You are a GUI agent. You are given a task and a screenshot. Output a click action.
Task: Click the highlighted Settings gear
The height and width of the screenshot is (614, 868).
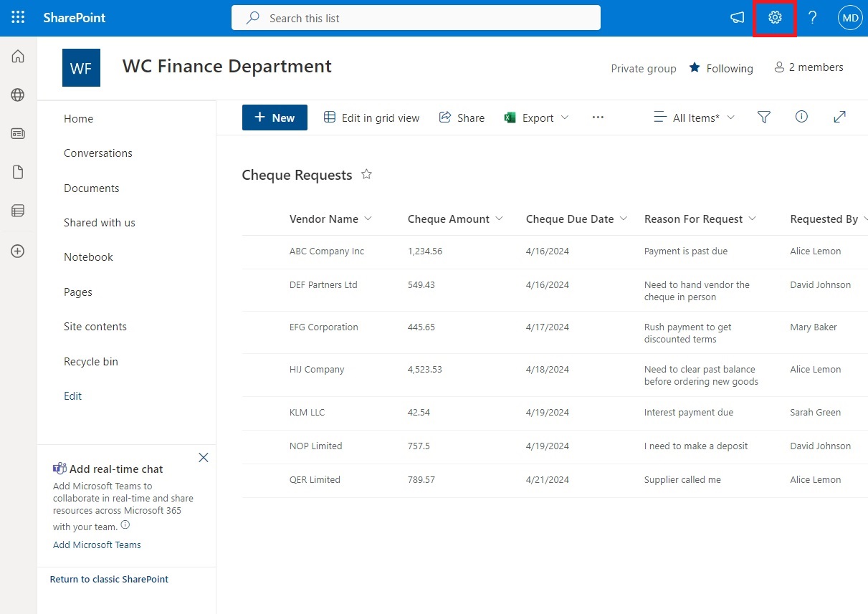tap(775, 17)
